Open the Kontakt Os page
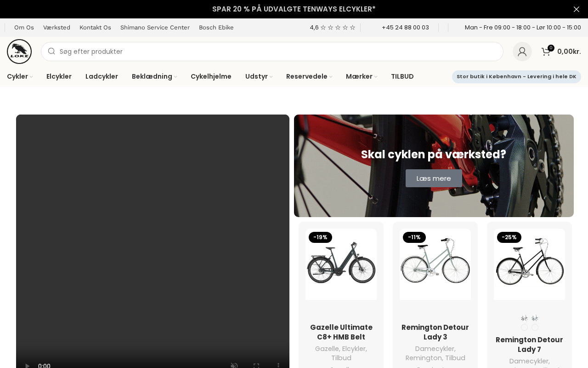This screenshot has height=368, width=588. [x=95, y=28]
